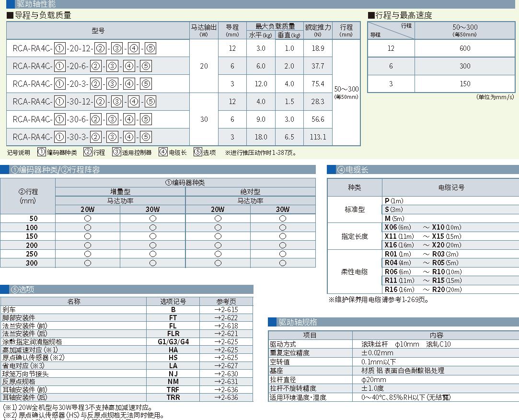Click vertical load value 6.5
This screenshot has width=519, height=420.
(x=289, y=137)
